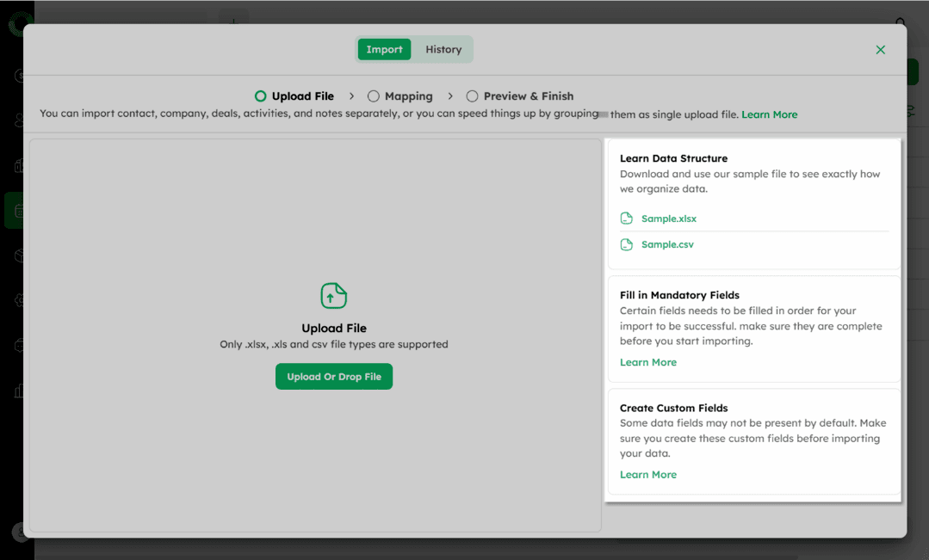Select the Mapping step circle
The image size is (929, 560).
click(x=374, y=96)
